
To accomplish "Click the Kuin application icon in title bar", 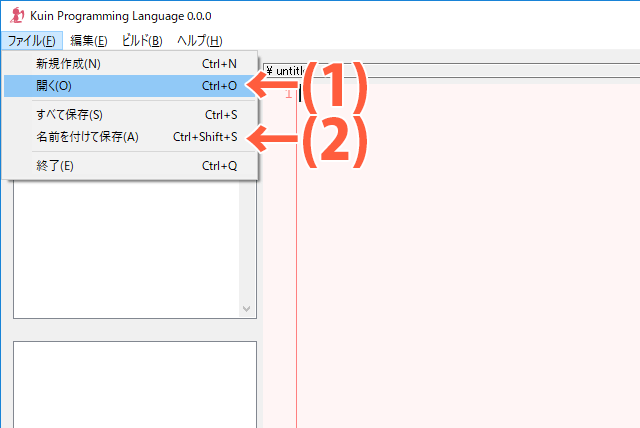I will tap(17, 16).
